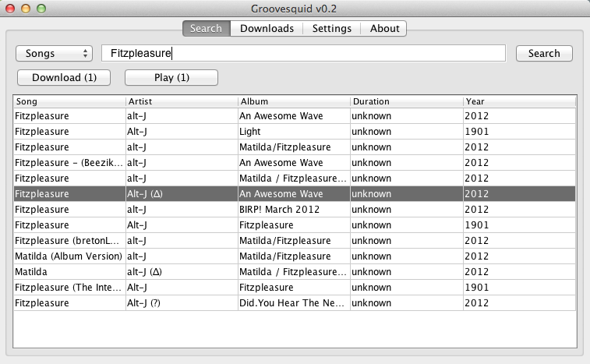The image size is (590, 364).
Task: Sort results by Artist column header
Action: (x=182, y=101)
